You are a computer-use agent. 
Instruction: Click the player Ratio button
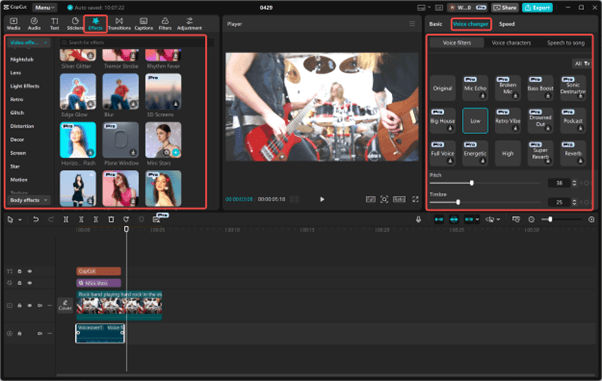point(399,199)
